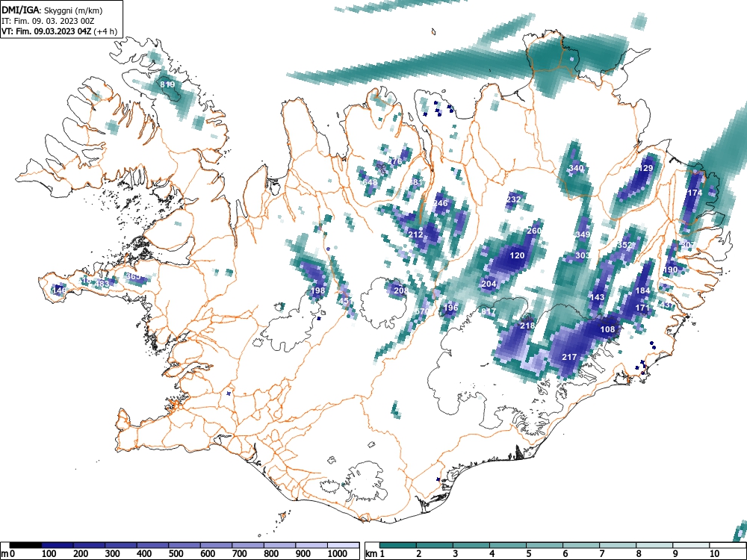The width and height of the screenshot is (747, 560).
Task: Click the darkest teal 1–2 km legend swatch
Action: (398, 545)
